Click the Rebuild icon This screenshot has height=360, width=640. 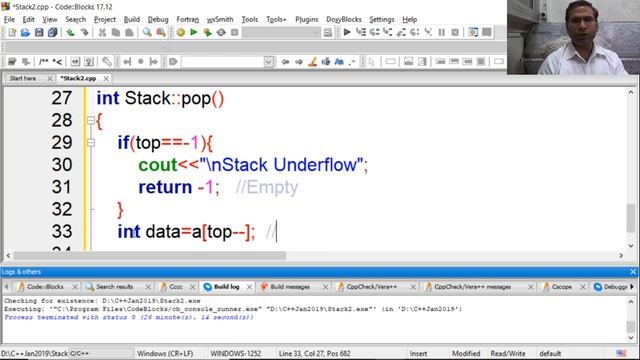tap(221, 32)
